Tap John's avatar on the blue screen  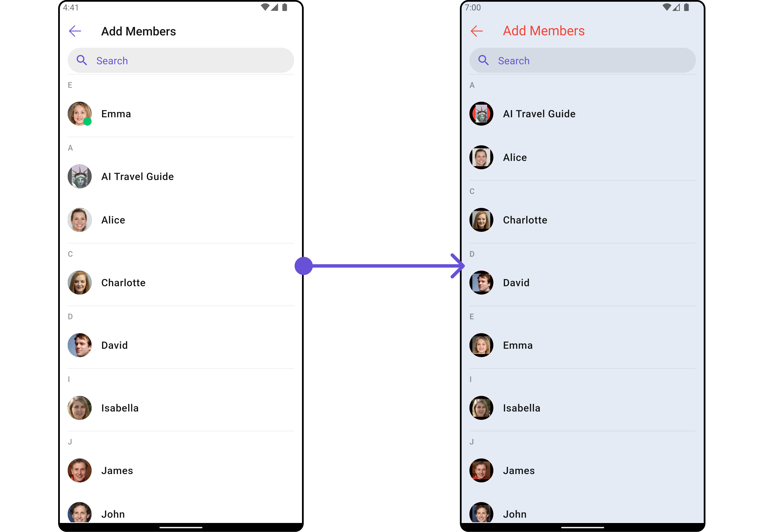pyautogui.click(x=481, y=512)
